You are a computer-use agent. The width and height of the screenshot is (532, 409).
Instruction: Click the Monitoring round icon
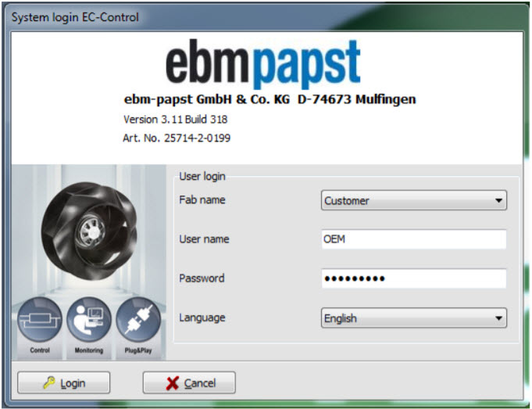tap(89, 320)
